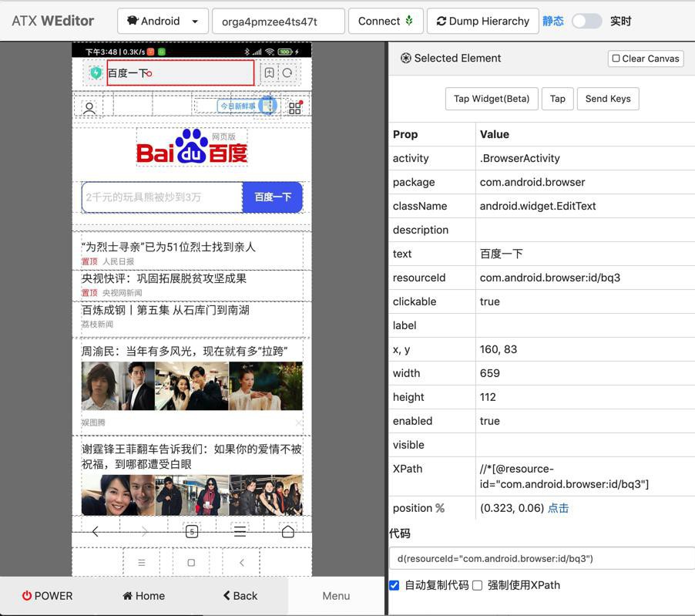695x616 pixels.
Task: Click Android back chevron navigation icon
Action: tap(242, 562)
